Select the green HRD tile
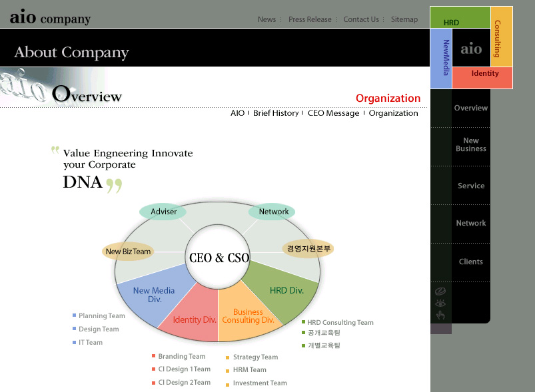 (460, 17)
